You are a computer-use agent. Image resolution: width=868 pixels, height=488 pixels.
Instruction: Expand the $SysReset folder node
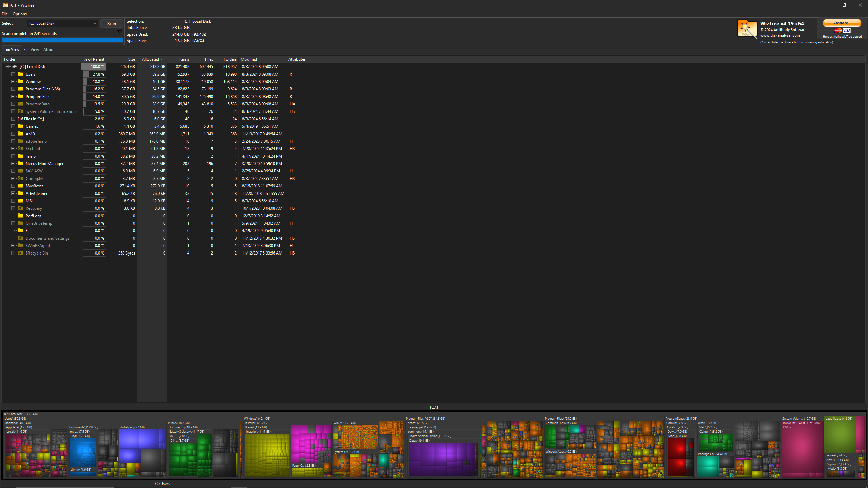click(x=13, y=186)
